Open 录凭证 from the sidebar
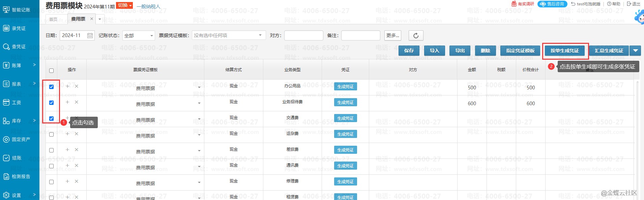Screen dimensions: 644x200 (19, 28)
